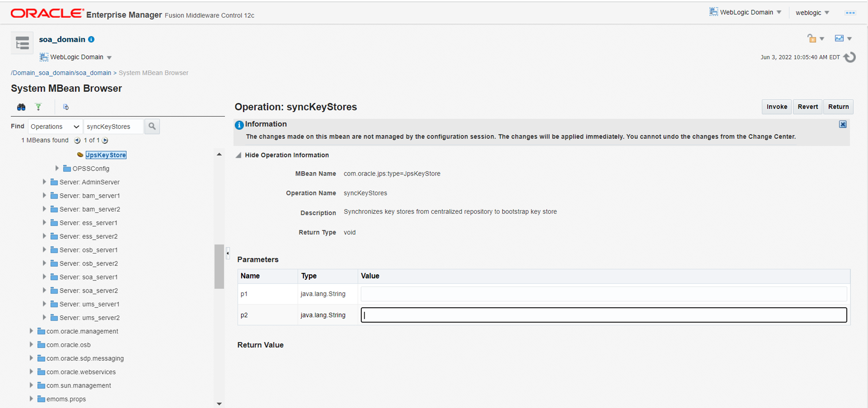Click the magnifier search button
Screen dimensions: 868x408
pos(152,126)
